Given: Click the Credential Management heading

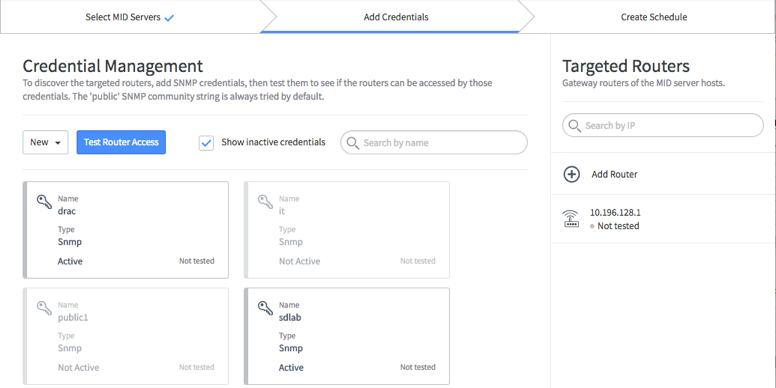Looking at the screenshot, I should 113,66.
